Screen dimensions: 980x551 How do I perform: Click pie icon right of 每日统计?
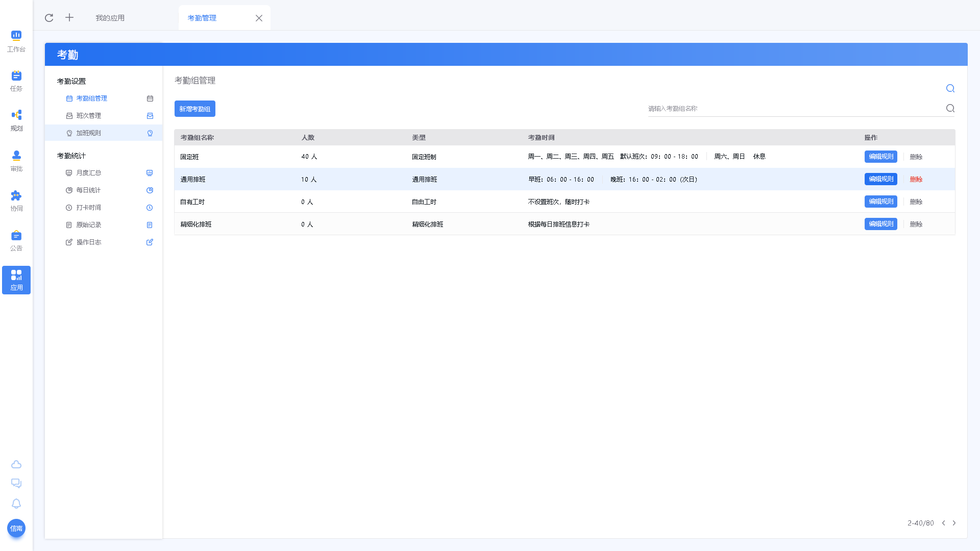pyautogui.click(x=150, y=190)
